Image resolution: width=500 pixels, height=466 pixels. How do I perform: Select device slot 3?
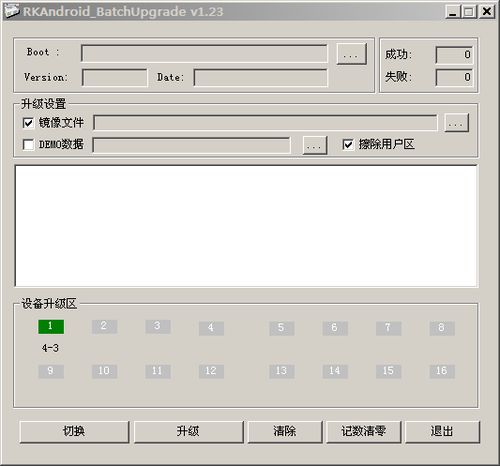pos(158,327)
